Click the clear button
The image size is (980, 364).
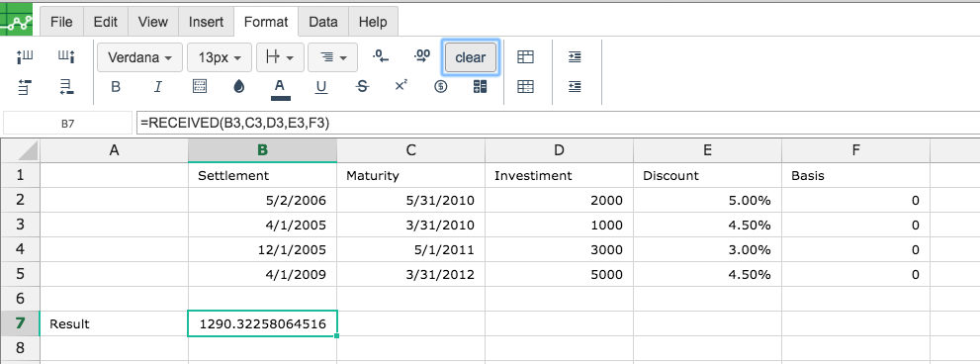pyautogui.click(x=471, y=57)
